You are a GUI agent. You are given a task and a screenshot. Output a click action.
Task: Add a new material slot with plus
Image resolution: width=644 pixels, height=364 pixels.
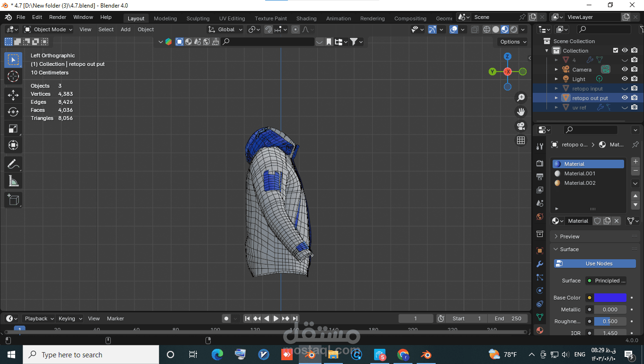click(x=635, y=162)
